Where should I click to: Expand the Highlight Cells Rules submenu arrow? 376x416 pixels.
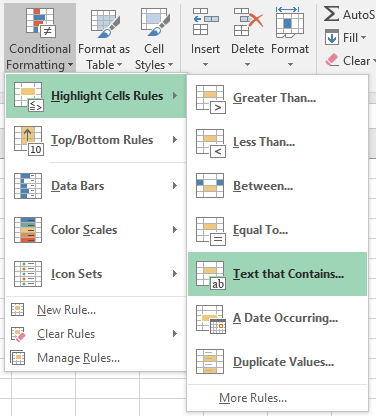coord(175,96)
